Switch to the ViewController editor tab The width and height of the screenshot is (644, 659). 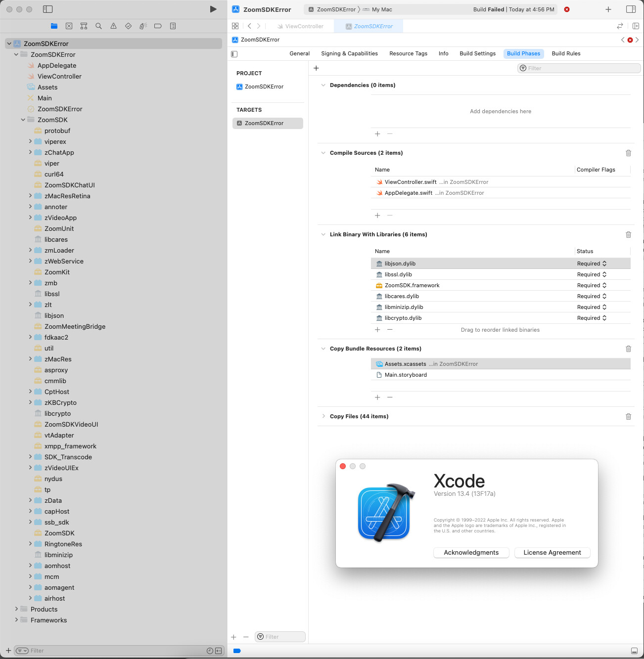[x=300, y=26]
